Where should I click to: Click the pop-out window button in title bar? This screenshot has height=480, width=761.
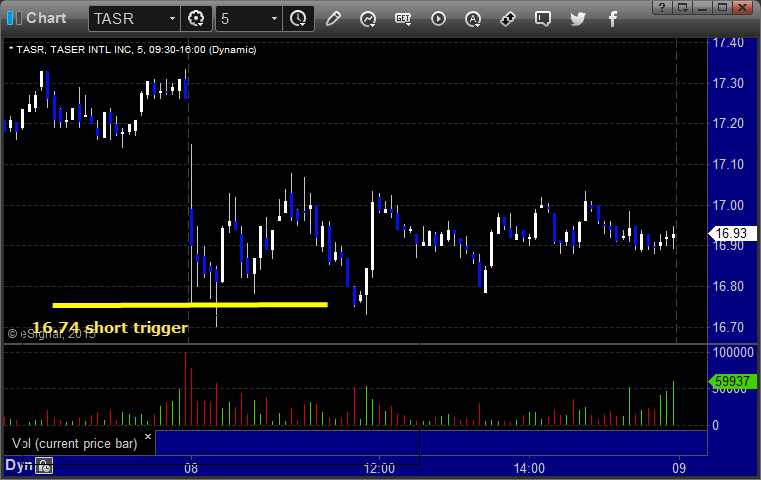click(682, 7)
